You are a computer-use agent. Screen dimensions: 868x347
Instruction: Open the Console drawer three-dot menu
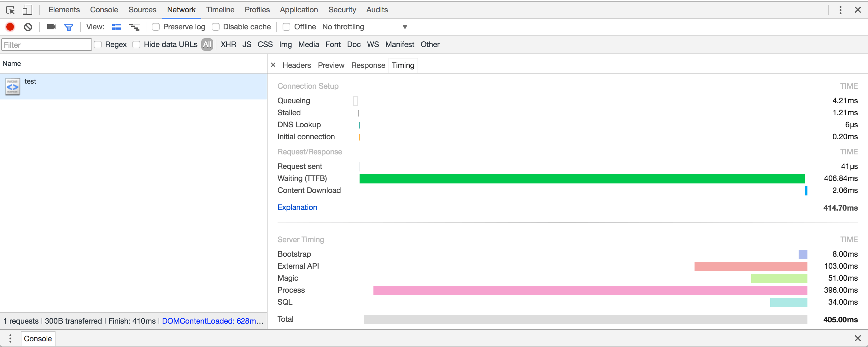click(x=10, y=338)
